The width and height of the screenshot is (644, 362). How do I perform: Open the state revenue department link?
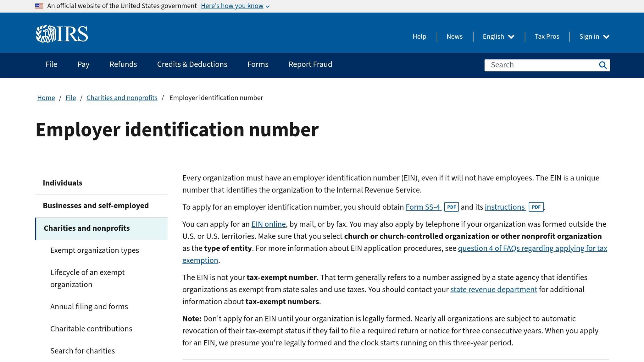494,289
